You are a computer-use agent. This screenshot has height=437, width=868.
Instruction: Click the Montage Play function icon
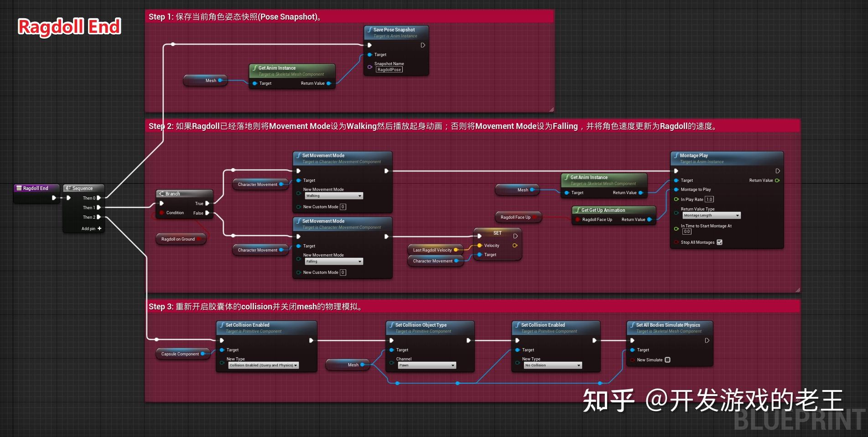[677, 155]
